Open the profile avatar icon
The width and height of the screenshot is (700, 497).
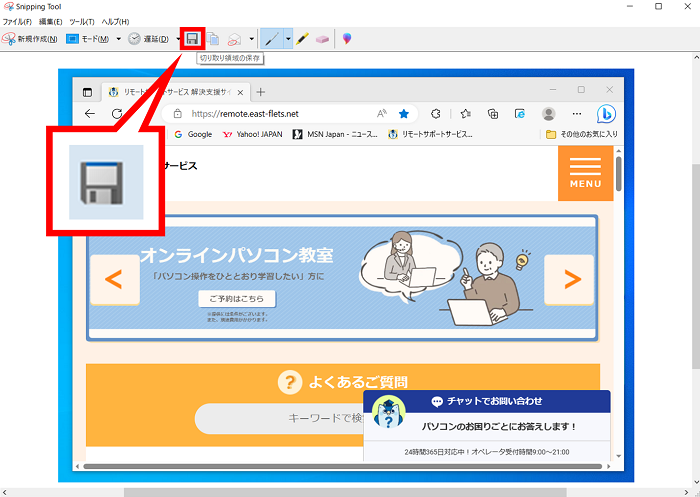[x=549, y=114]
